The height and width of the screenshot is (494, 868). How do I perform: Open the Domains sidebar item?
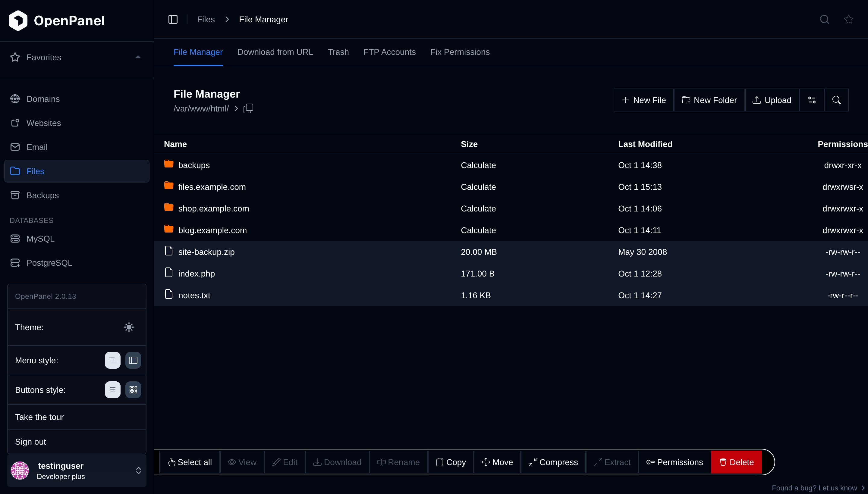[77, 99]
